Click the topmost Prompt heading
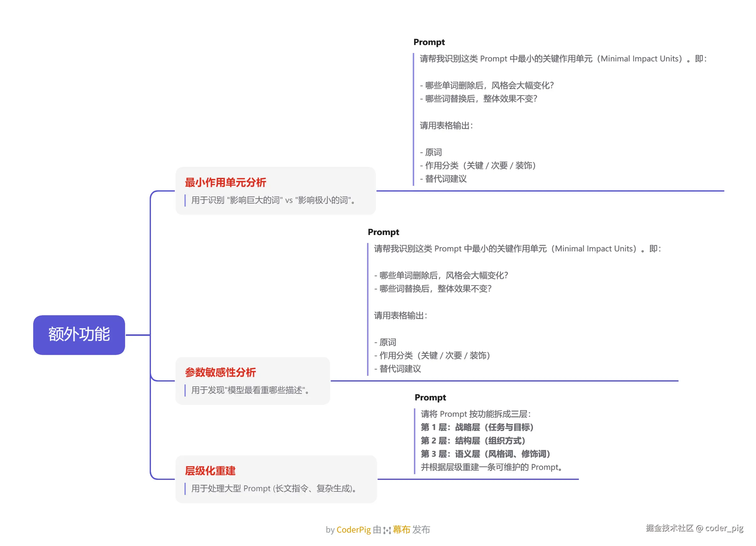This screenshot has height=546, width=756. point(429,42)
